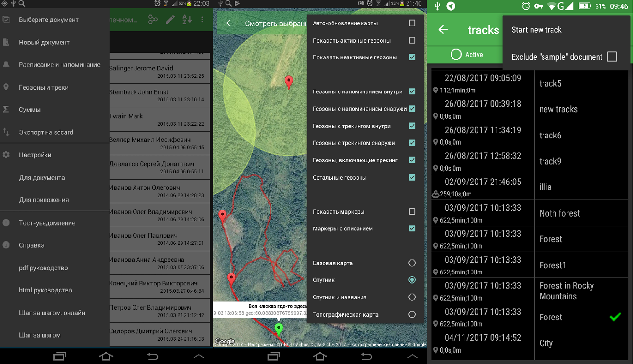The height and width of the screenshot is (364, 633).
Task: Tap the branching tree icon in toolbar
Action: click(x=153, y=20)
